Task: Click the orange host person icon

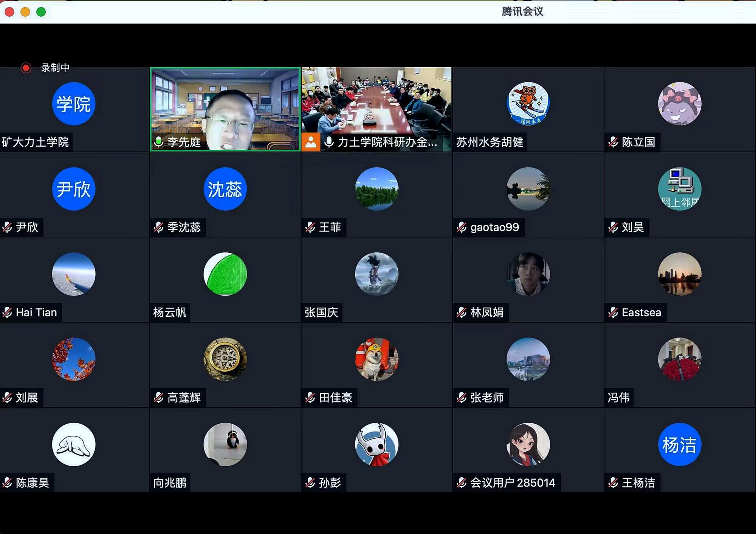Action: point(311,142)
